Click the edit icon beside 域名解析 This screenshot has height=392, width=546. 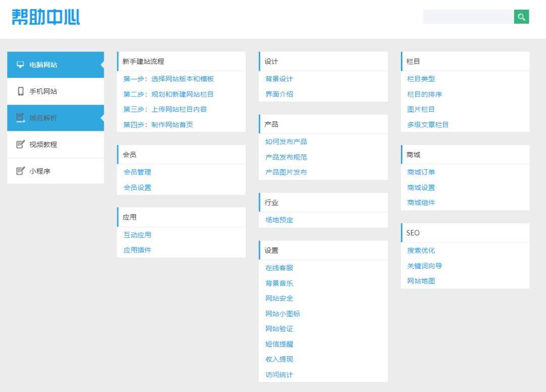point(21,118)
